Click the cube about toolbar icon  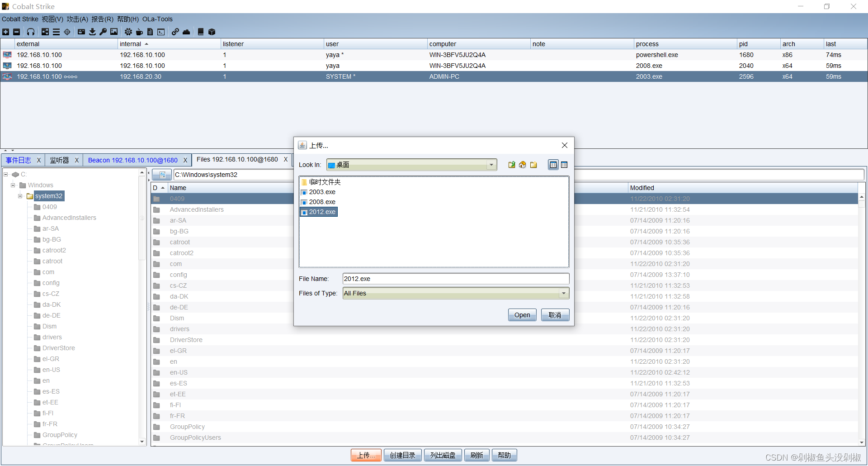[x=212, y=32]
